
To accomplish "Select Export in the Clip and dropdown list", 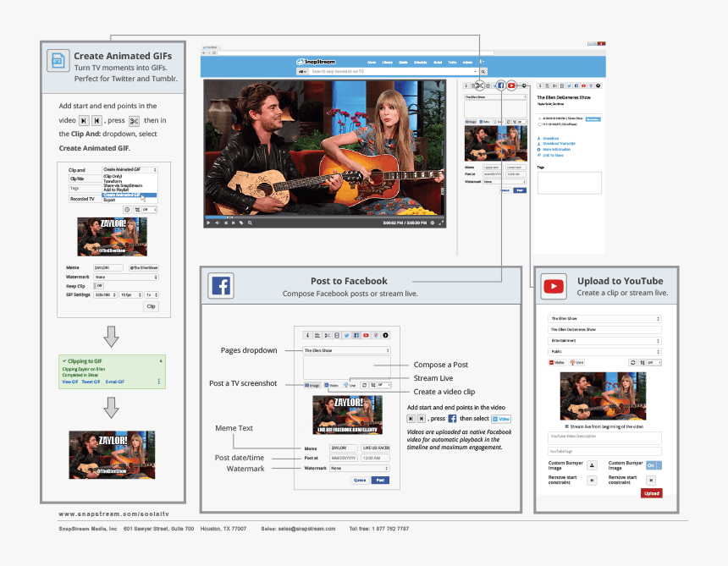I will [109, 200].
